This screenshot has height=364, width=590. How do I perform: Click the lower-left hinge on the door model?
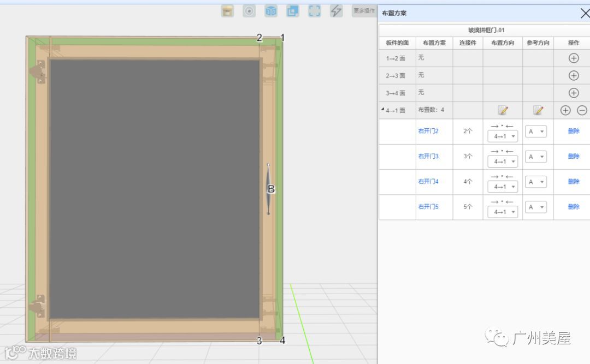37,307
